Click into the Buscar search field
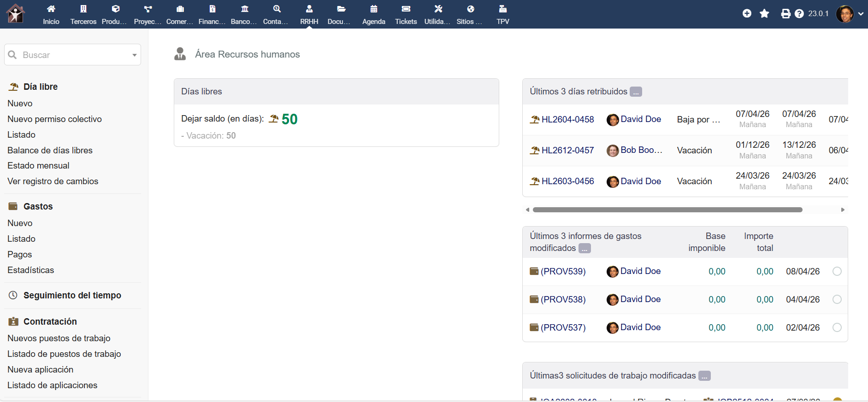The width and height of the screenshot is (868, 402). [x=72, y=55]
